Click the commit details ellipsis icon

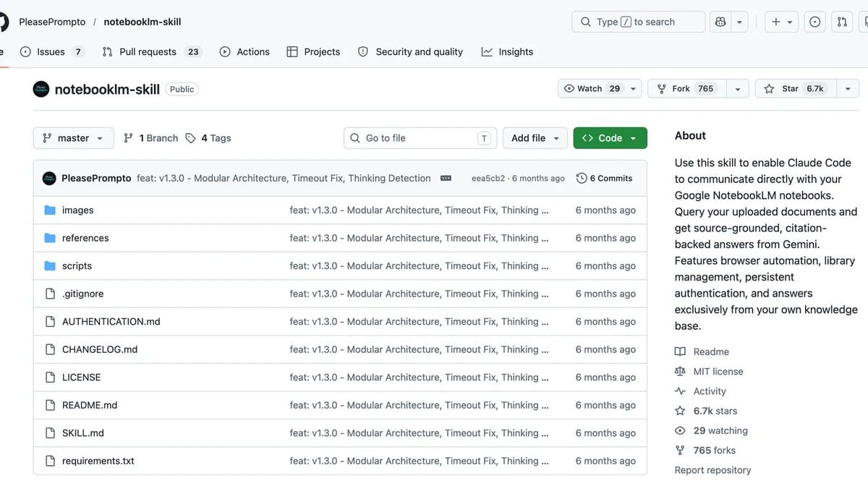tap(446, 178)
